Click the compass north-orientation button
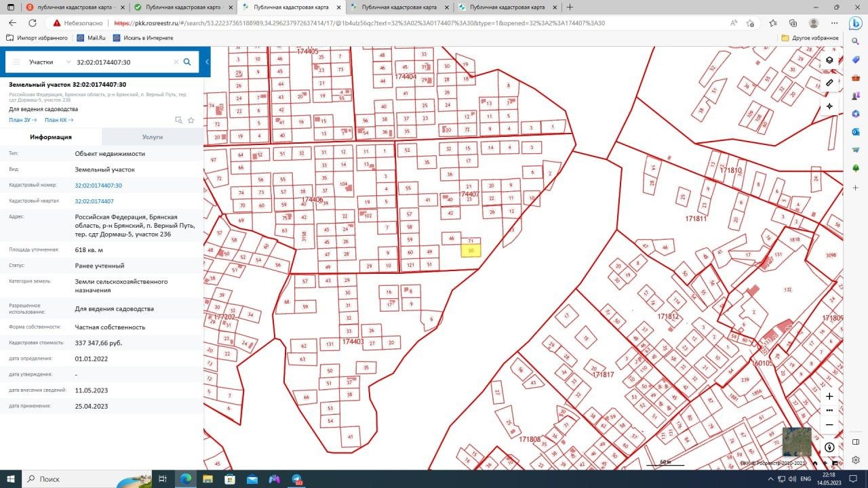This screenshot has height=488, width=868. [x=829, y=448]
